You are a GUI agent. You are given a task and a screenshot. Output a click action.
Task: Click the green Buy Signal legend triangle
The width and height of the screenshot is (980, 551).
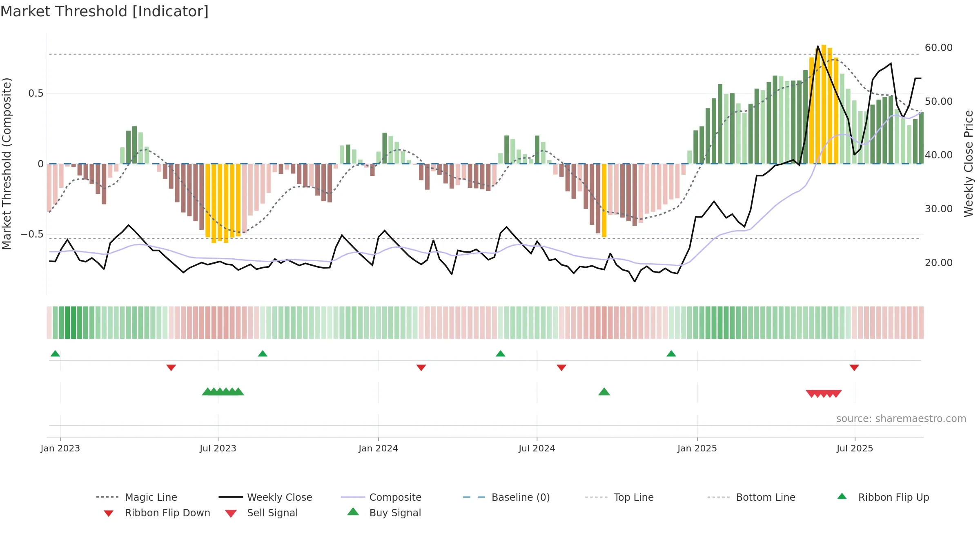pyautogui.click(x=353, y=511)
